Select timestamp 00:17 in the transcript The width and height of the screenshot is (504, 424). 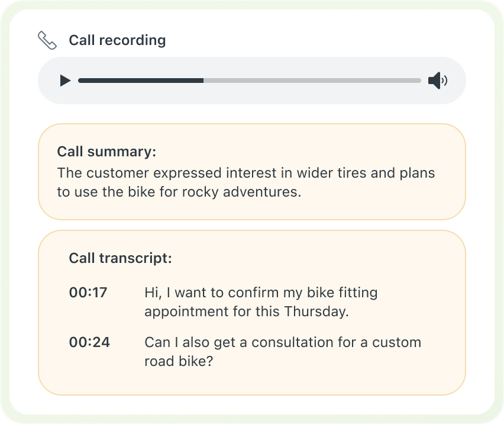tap(88, 293)
